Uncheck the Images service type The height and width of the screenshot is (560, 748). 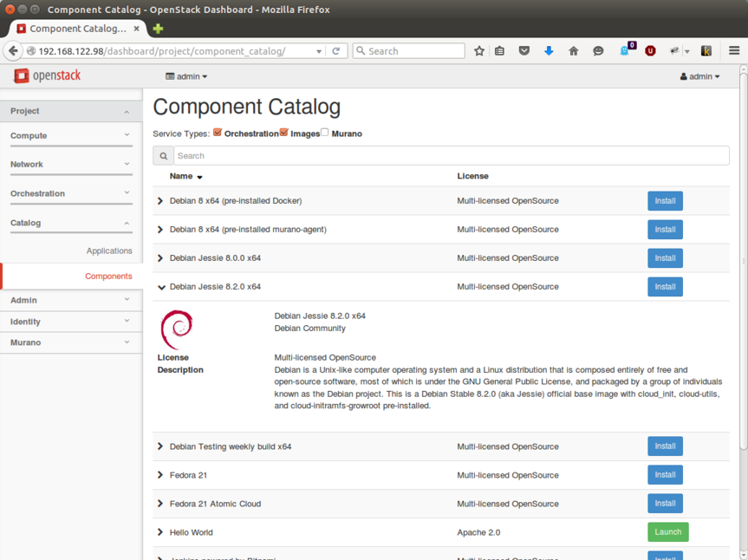pyautogui.click(x=283, y=133)
